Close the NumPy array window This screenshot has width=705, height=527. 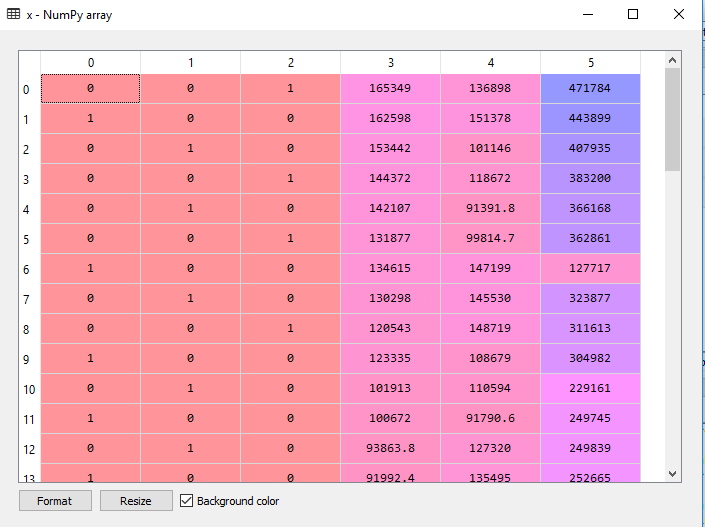click(679, 14)
